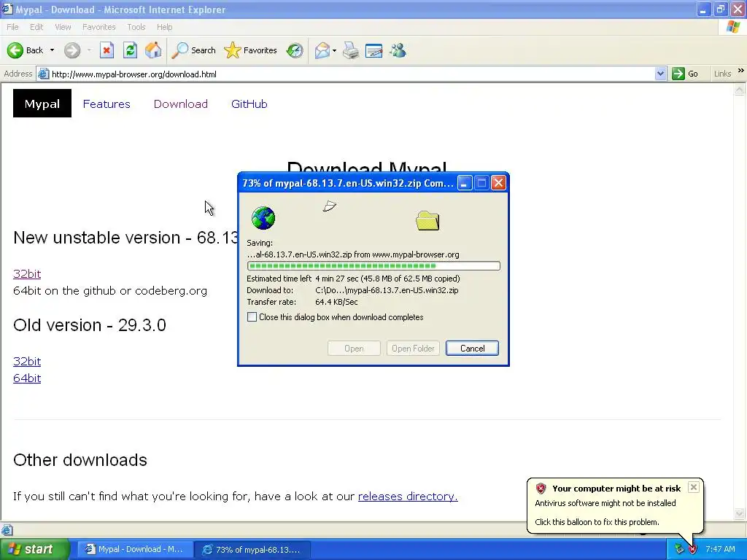Open the Search toolbar button

coord(193,50)
